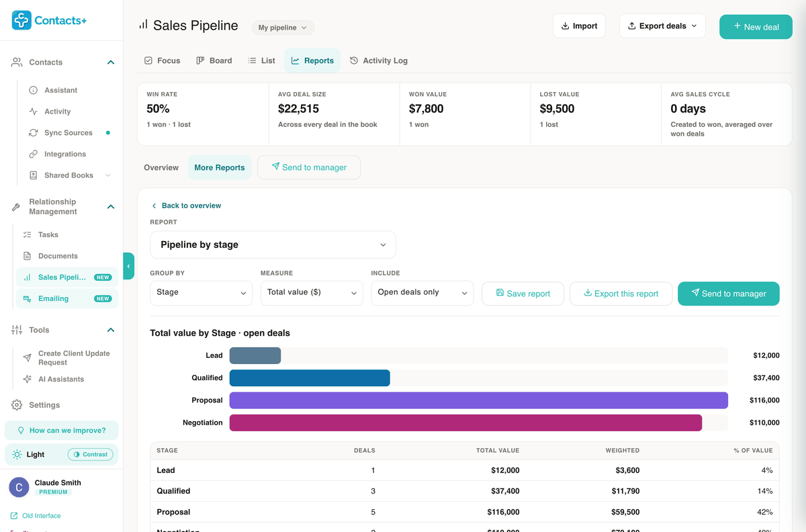The image size is (806, 532).
Task: Click the How can we improve button
Action: (61, 431)
